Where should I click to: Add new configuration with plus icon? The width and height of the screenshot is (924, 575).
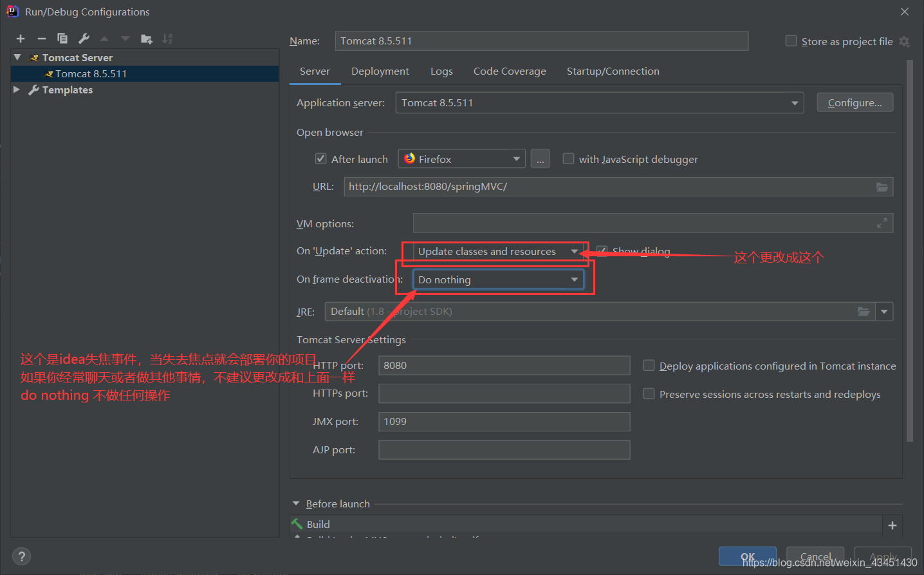click(x=21, y=39)
